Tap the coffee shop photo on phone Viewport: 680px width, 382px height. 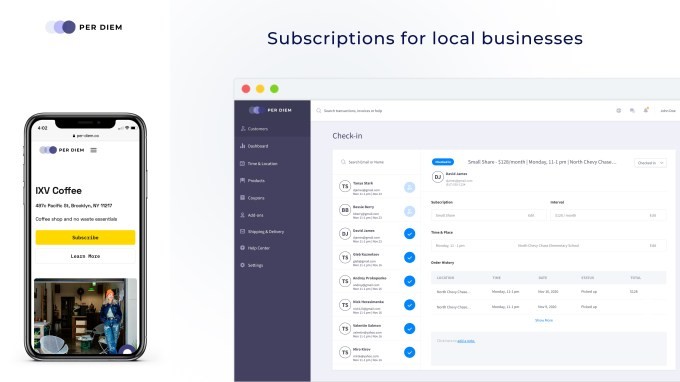pos(85,316)
